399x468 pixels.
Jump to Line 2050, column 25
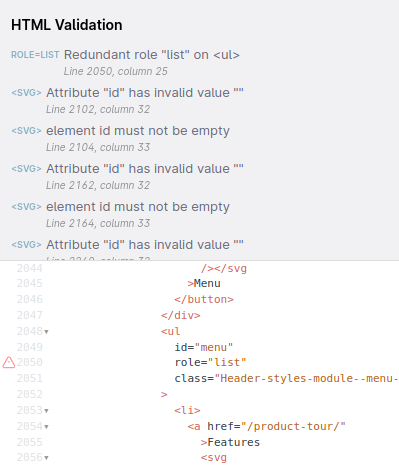click(x=116, y=71)
